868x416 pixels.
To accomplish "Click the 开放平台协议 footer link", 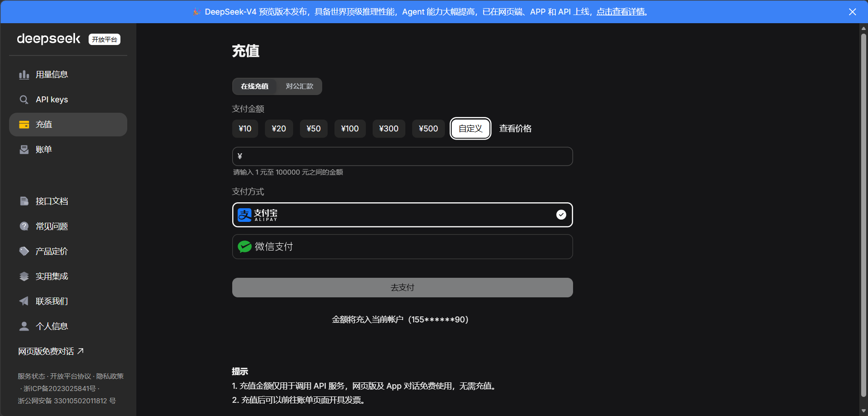I will 70,376.
